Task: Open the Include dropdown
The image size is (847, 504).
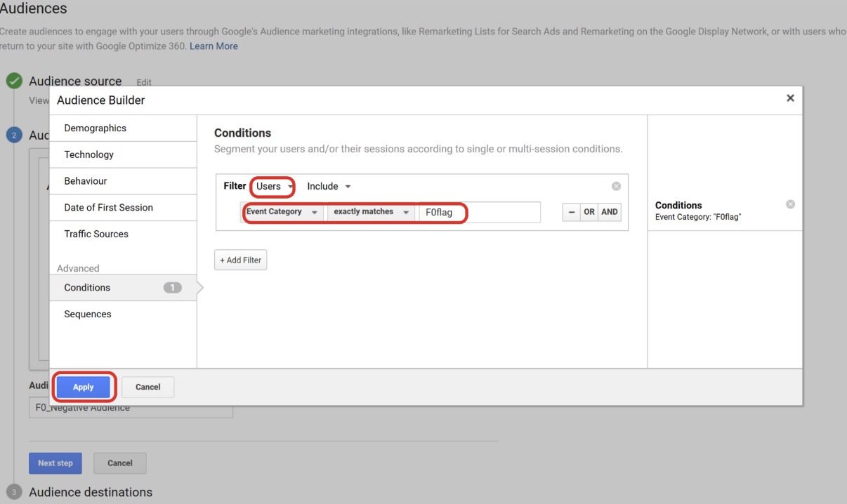Action: (x=327, y=186)
